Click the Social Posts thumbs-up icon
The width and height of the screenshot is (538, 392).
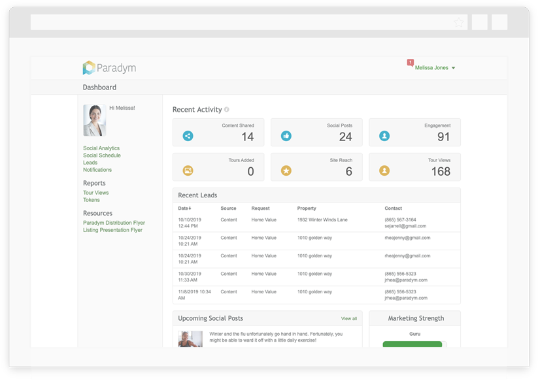(286, 136)
